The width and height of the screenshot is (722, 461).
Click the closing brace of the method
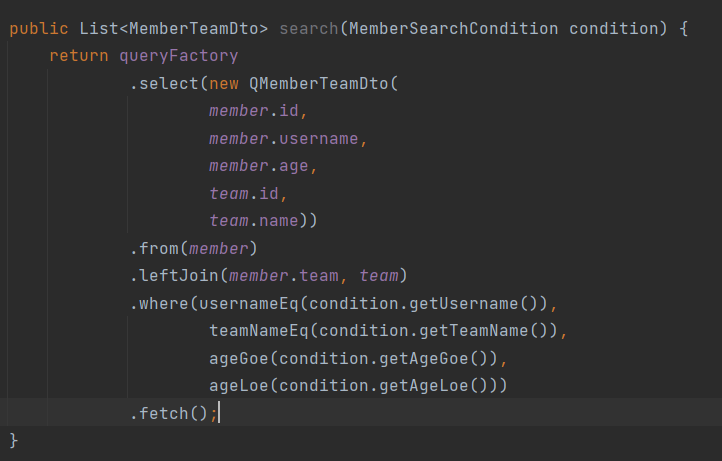tap(14, 440)
